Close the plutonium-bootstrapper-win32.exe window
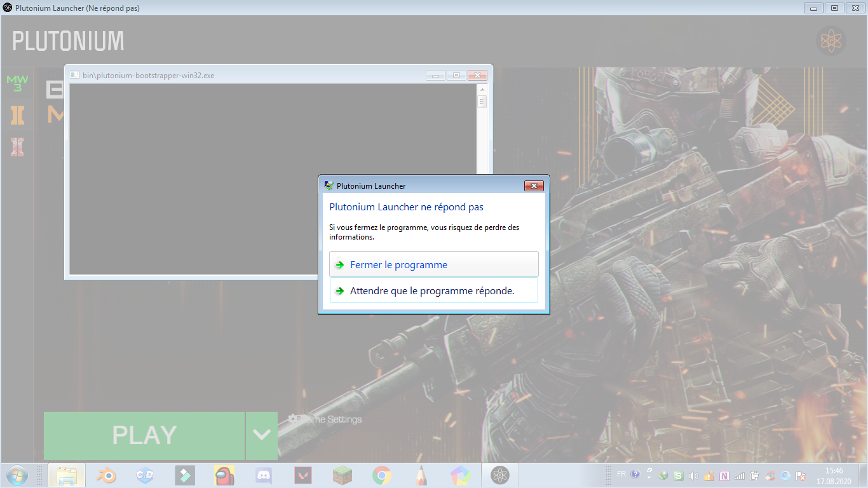This screenshot has height=488, width=868. pos(477,75)
